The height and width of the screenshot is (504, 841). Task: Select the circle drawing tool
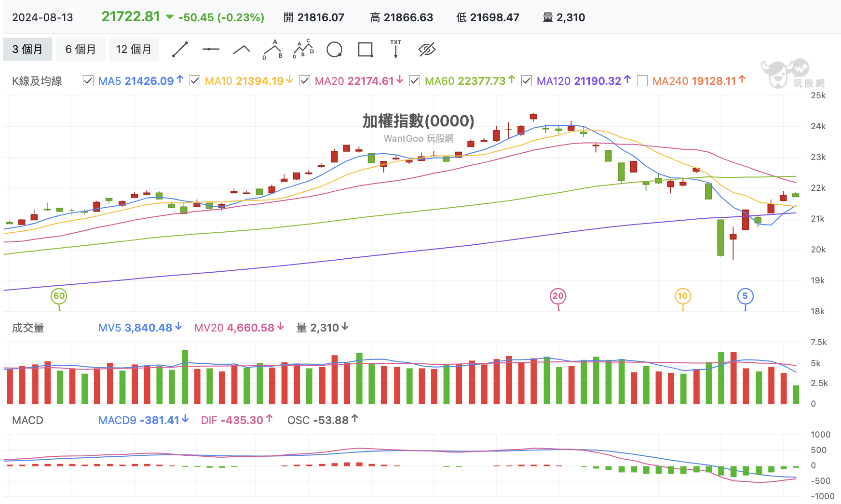[x=335, y=49]
